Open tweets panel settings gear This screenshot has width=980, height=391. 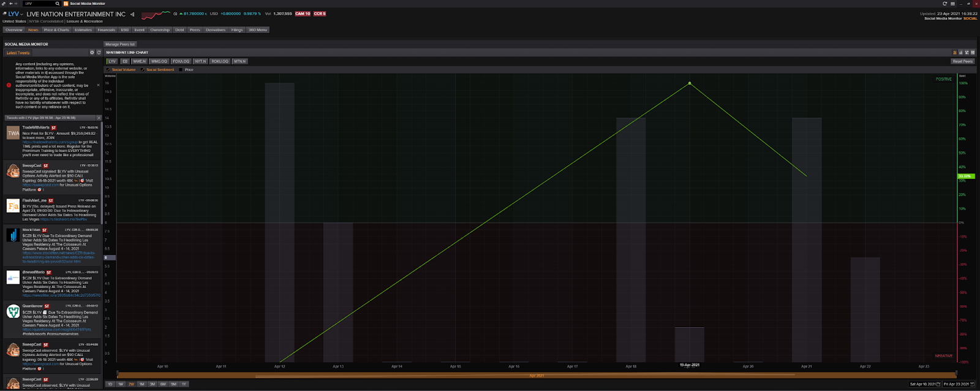92,53
